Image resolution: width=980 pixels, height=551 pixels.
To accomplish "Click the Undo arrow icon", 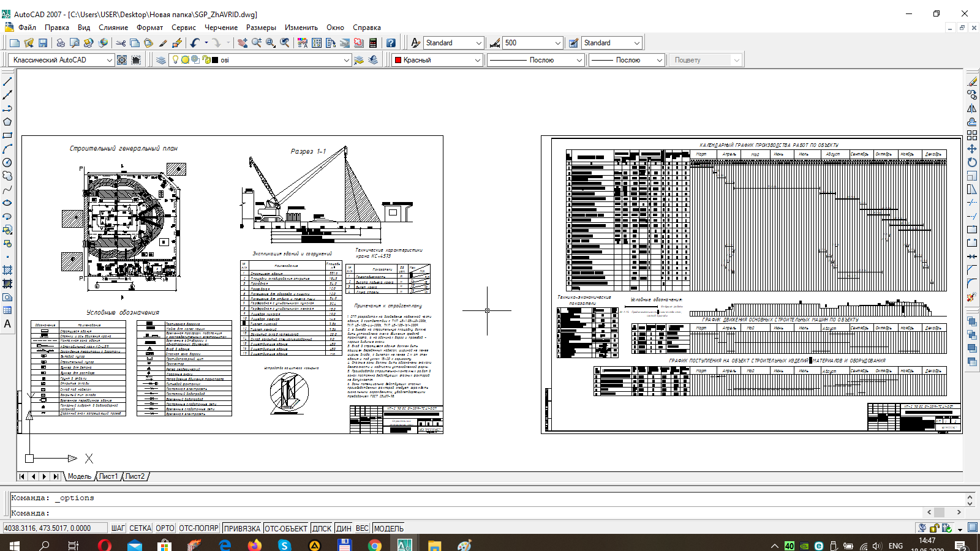I will point(195,43).
